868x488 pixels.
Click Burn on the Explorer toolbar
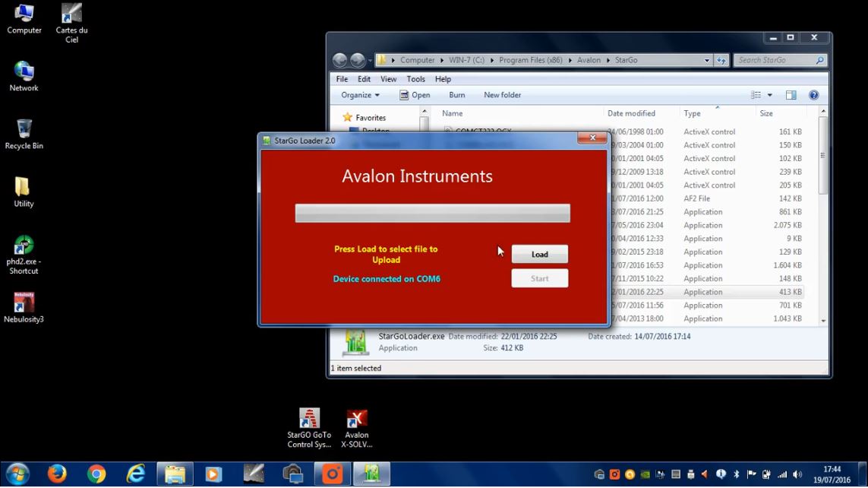[456, 95]
